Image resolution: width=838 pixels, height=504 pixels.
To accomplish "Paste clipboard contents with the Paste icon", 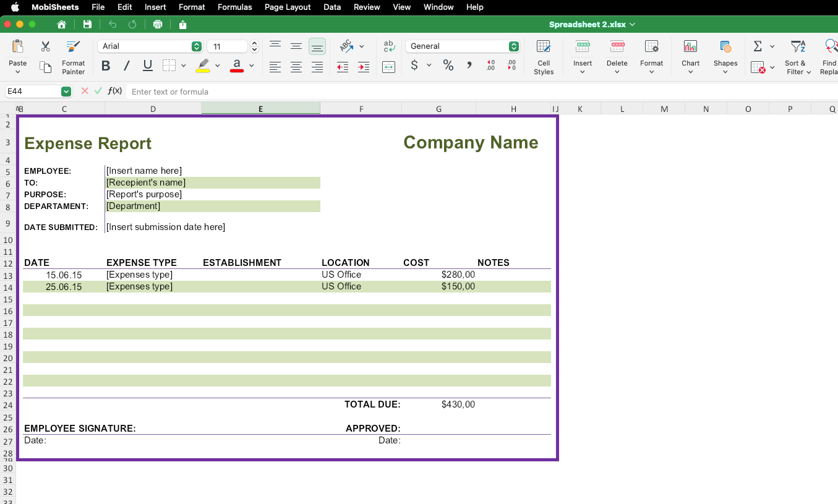I will (x=18, y=47).
